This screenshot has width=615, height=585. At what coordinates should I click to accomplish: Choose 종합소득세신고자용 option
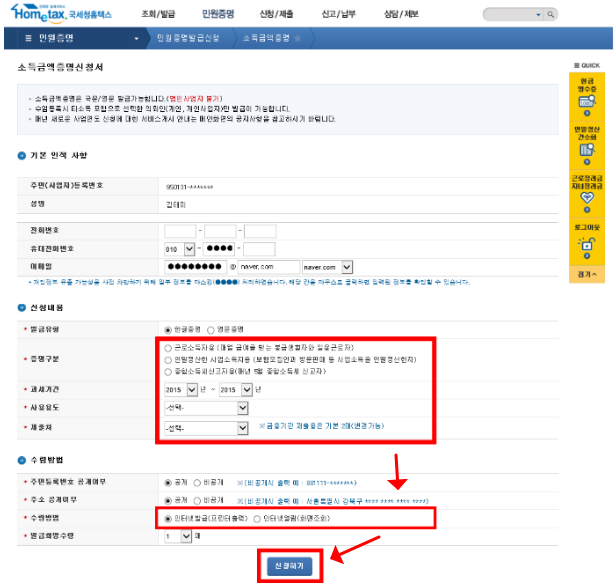(168, 372)
